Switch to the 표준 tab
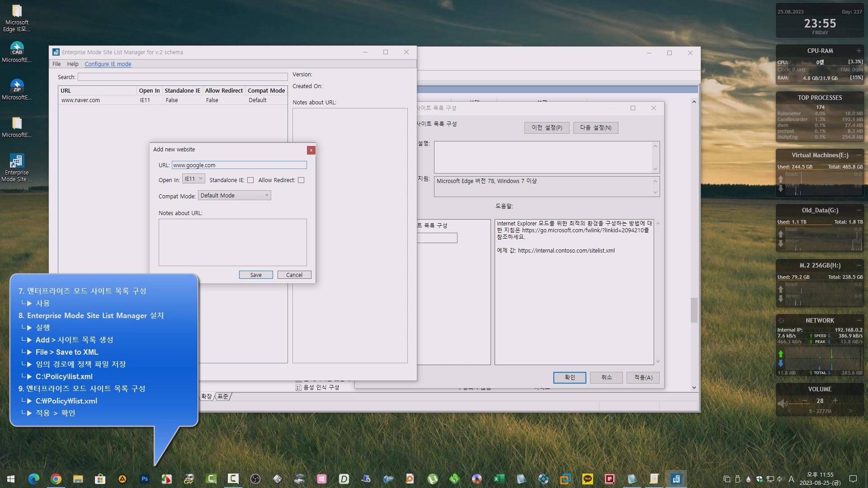The height and width of the screenshot is (488, 868). point(223,396)
